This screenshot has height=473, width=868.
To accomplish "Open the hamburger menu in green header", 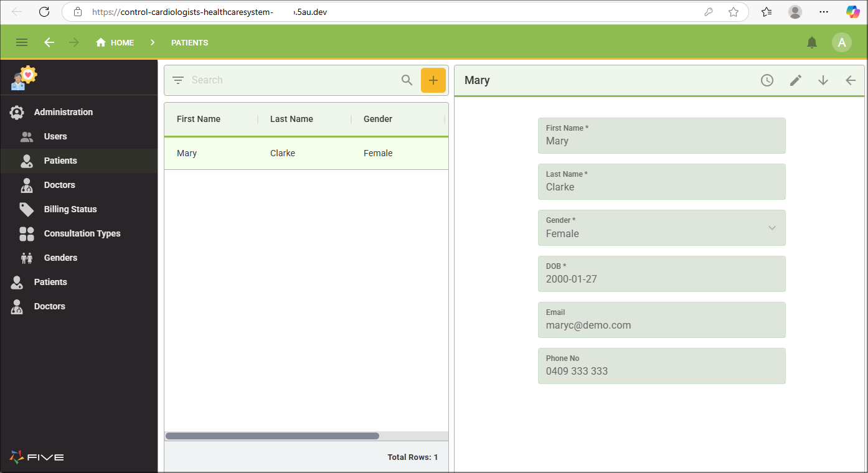I will [22, 42].
